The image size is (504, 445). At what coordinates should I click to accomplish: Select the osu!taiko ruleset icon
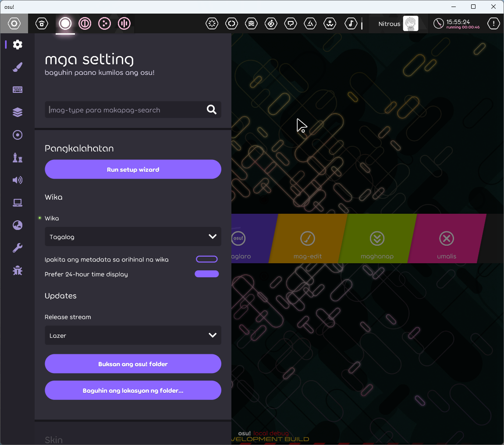[85, 24]
